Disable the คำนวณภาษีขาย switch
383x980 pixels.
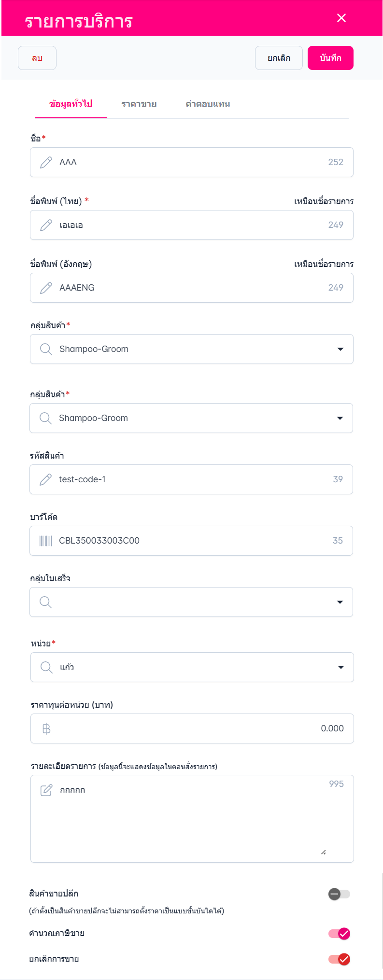tap(339, 934)
